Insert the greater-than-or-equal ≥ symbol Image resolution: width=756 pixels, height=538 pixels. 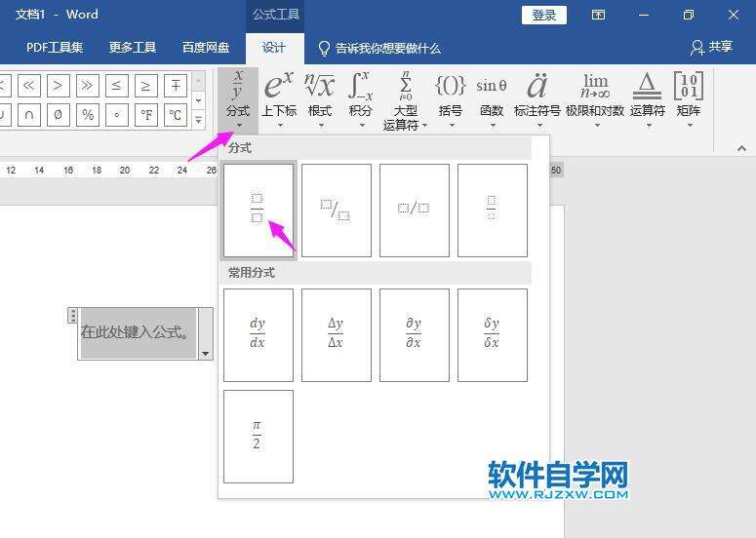(146, 86)
